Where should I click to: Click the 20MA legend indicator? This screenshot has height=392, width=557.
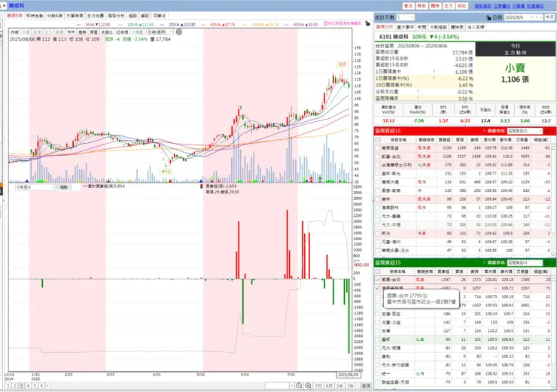pos(182,25)
